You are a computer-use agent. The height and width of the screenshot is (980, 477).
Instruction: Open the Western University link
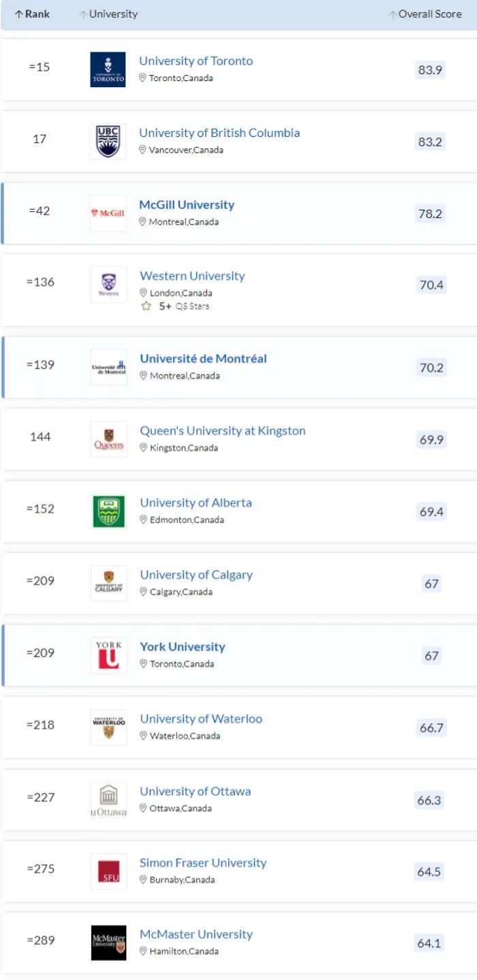click(192, 276)
